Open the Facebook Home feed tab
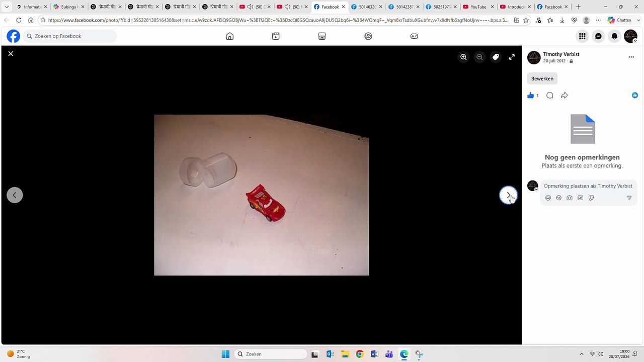The width and height of the screenshot is (644, 362). [230, 36]
